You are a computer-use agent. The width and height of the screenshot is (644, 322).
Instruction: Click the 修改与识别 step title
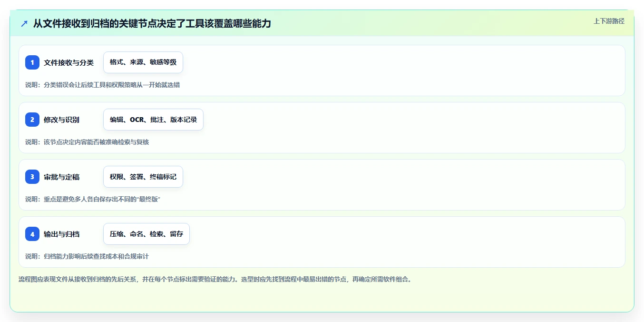(61, 120)
